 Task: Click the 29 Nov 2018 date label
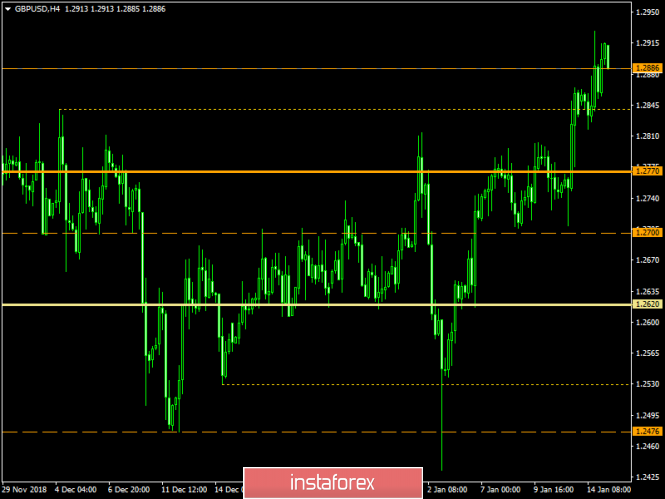[24, 490]
